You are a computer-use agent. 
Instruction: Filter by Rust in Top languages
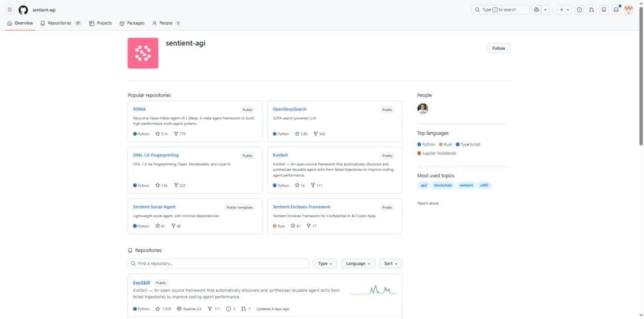point(446,144)
